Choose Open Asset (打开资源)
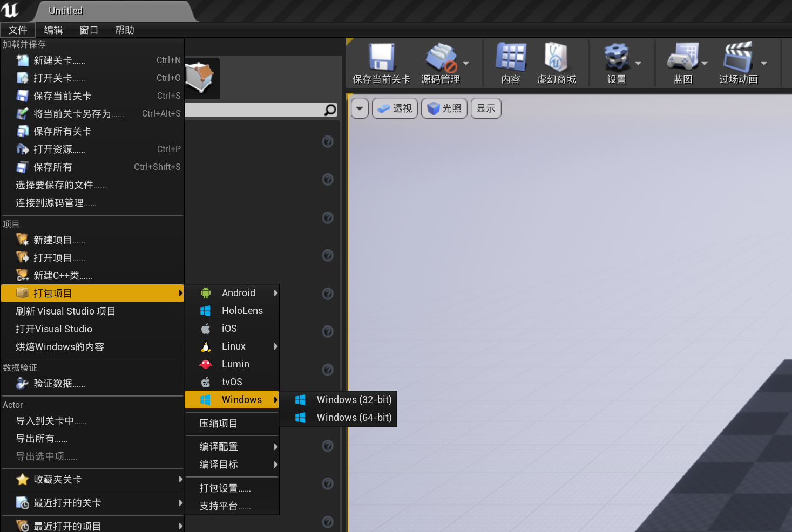This screenshot has height=532, width=792. pyautogui.click(x=92, y=149)
